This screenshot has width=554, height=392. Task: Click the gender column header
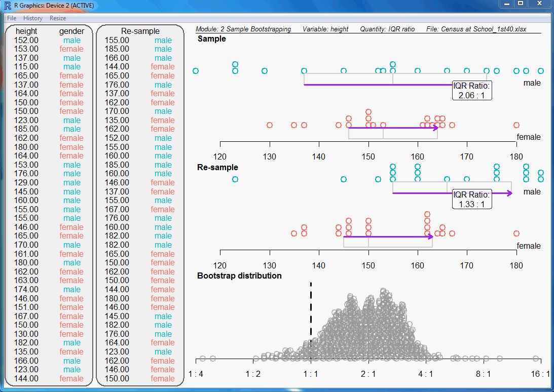click(x=71, y=31)
